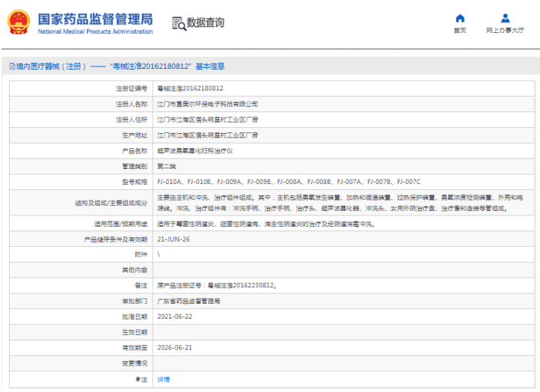Screen dimensions: 540x392
Task: Click 网上办事大厅 label text
Action: pyautogui.click(x=505, y=31)
